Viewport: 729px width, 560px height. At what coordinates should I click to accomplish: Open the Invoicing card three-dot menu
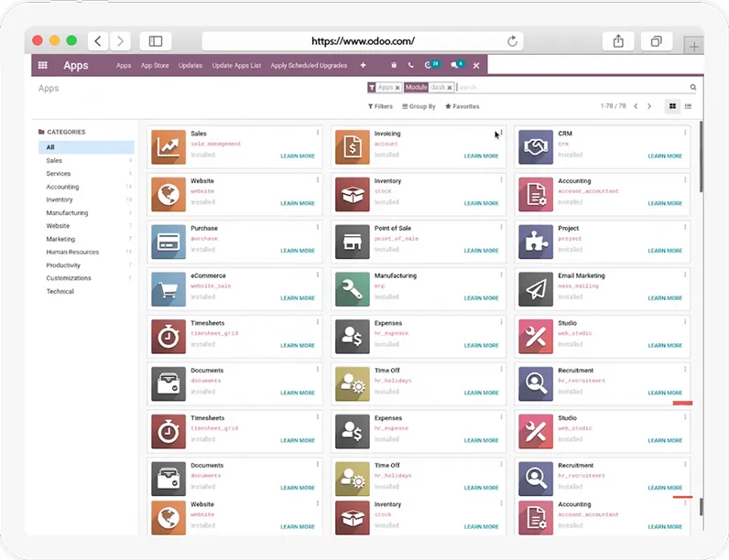(501, 133)
